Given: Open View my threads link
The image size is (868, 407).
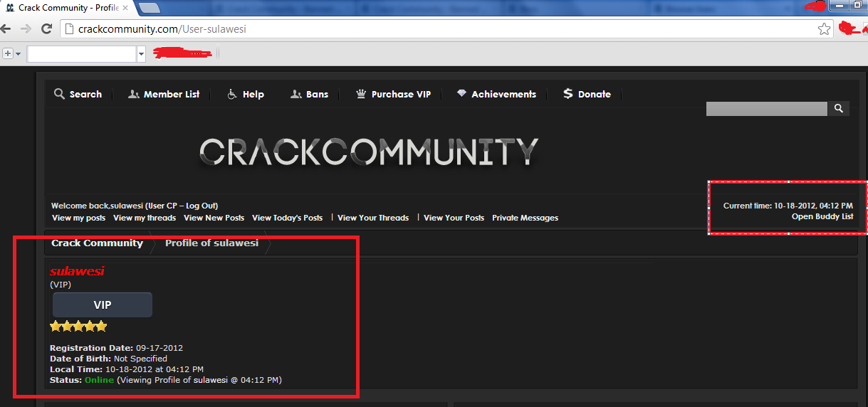Looking at the screenshot, I should [145, 218].
